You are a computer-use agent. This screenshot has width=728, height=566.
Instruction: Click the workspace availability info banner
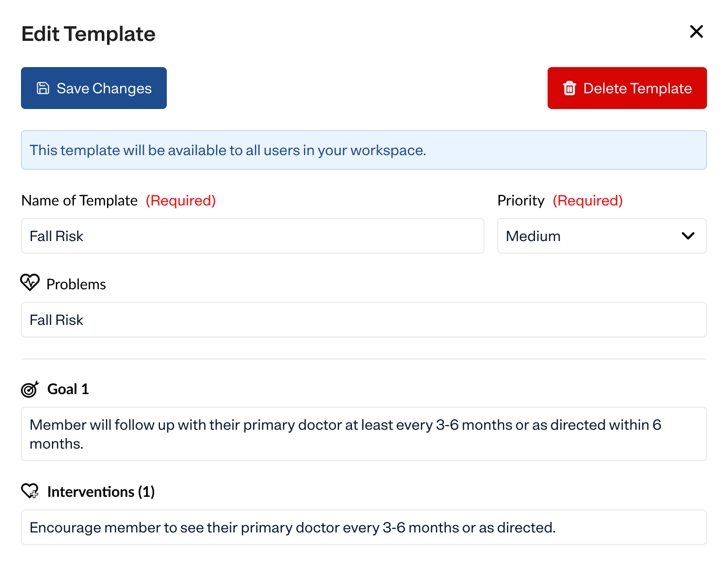click(x=363, y=150)
